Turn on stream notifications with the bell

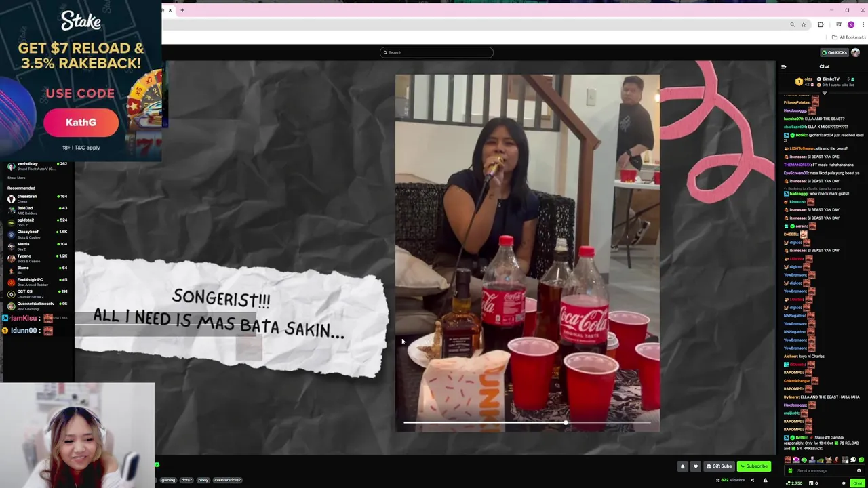click(683, 466)
